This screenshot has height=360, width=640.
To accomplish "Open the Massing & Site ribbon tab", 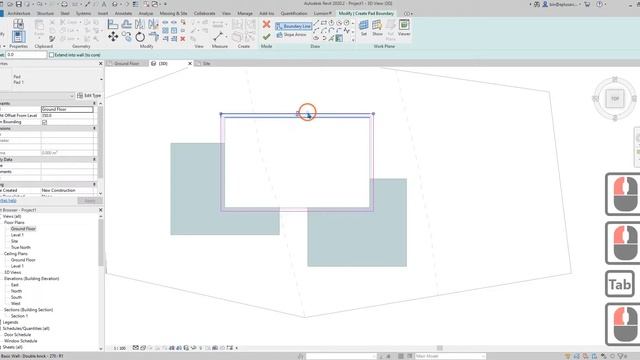I will coord(173,13).
